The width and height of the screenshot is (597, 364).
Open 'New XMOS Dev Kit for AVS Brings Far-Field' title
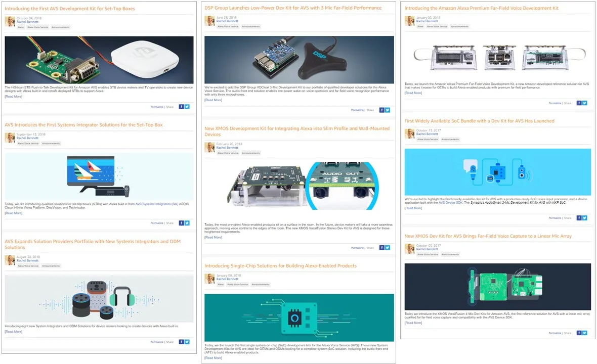(x=488, y=236)
